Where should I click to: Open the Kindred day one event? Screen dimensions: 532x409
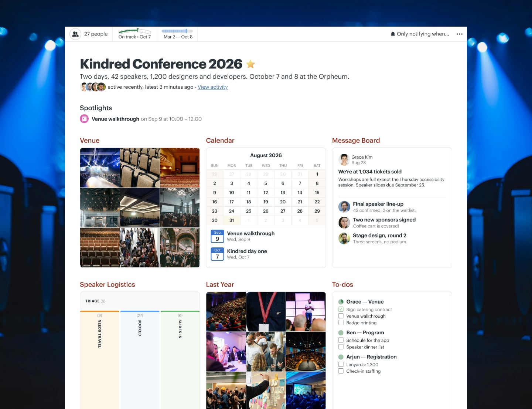click(247, 251)
